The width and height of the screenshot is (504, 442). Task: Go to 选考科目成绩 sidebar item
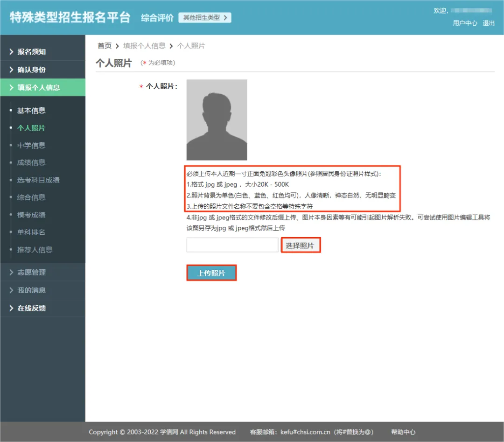click(x=38, y=180)
